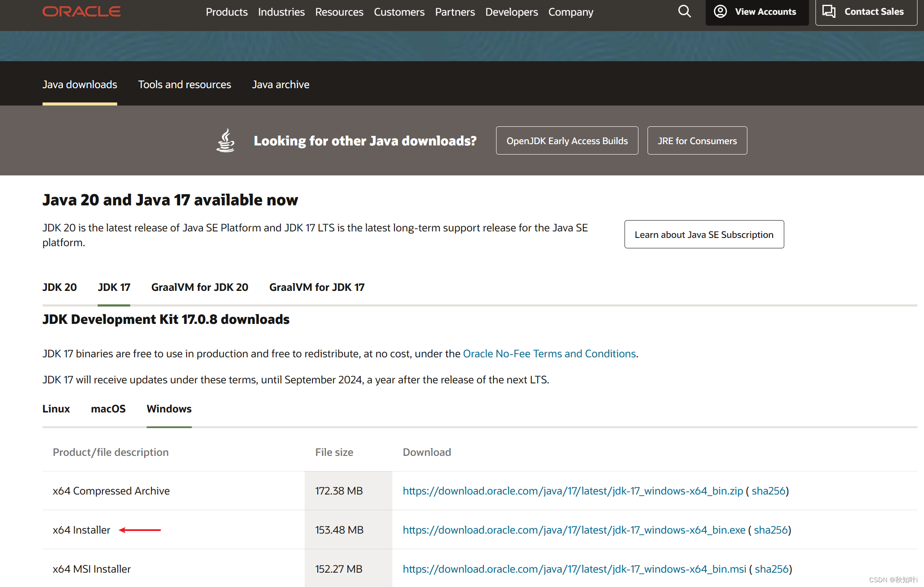The height and width of the screenshot is (587, 924).
Task: Open the Resources menu
Action: pos(339,12)
